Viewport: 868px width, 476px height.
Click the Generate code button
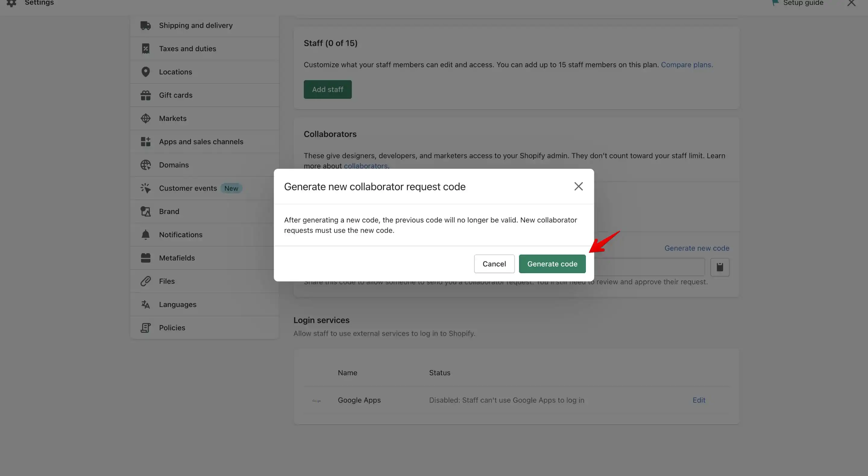click(x=552, y=264)
